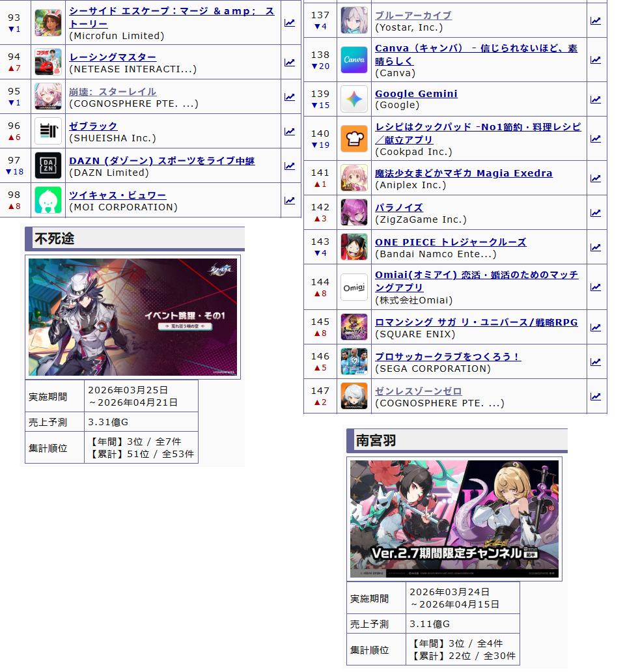Click the 不死途 event banner image
The image size is (625, 672).
[x=133, y=317]
